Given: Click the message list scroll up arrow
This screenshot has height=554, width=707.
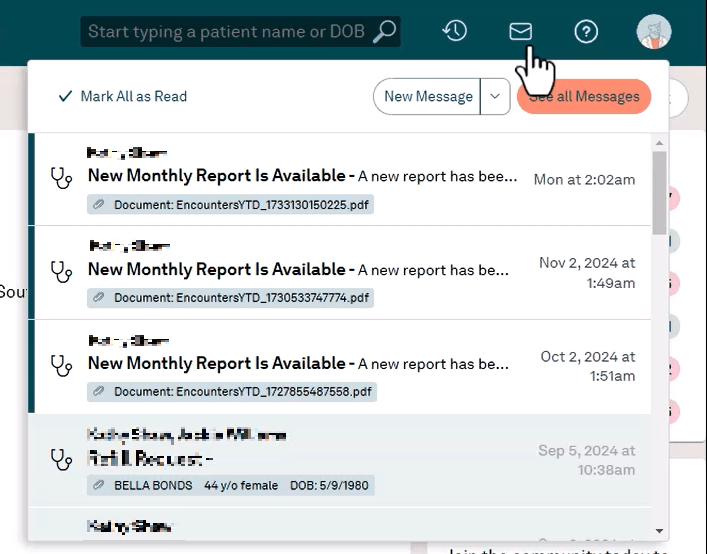Looking at the screenshot, I should click(x=659, y=143).
